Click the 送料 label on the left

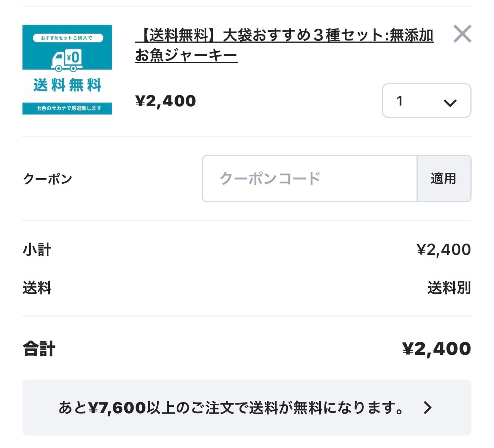click(x=37, y=288)
